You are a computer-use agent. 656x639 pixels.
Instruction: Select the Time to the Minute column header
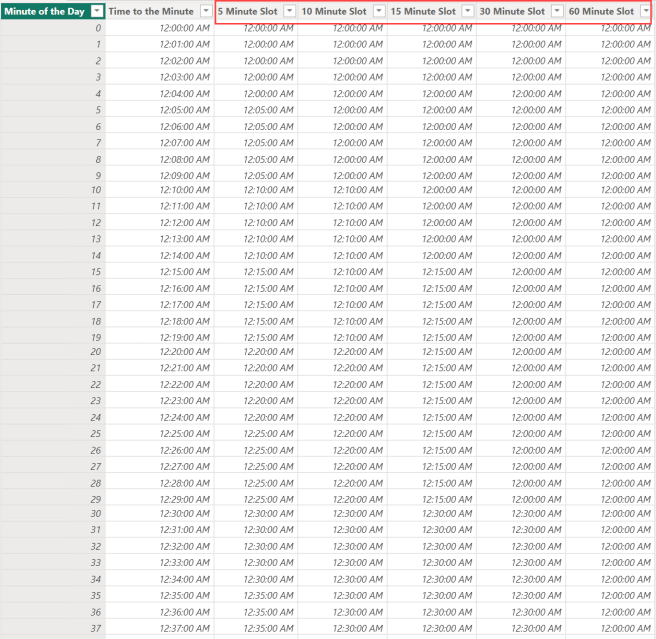coord(152,10)
